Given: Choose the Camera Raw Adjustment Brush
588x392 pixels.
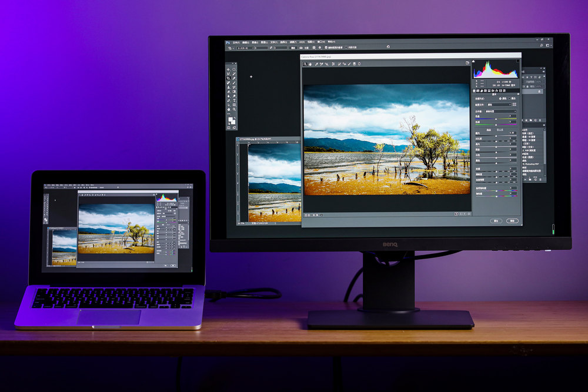Looking at the screenshot, I should coord(349,64).
